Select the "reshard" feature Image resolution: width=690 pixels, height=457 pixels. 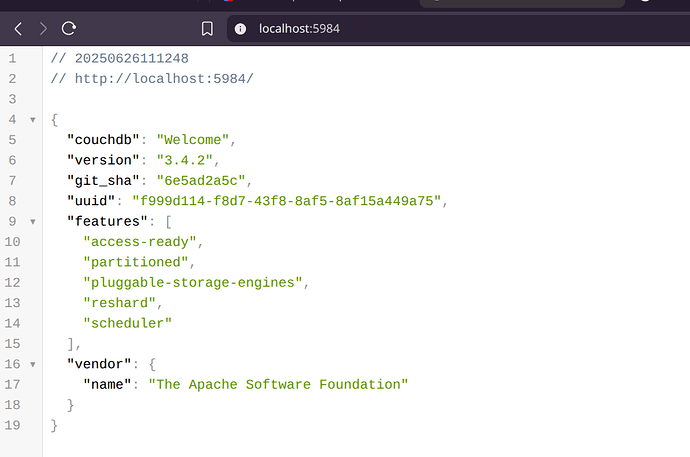[x=120, y=303]
